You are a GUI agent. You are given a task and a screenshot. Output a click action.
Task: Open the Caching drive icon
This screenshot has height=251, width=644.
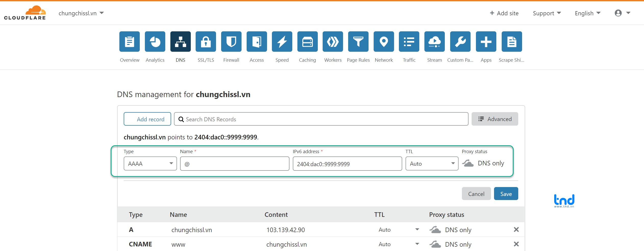pos(307,42)
